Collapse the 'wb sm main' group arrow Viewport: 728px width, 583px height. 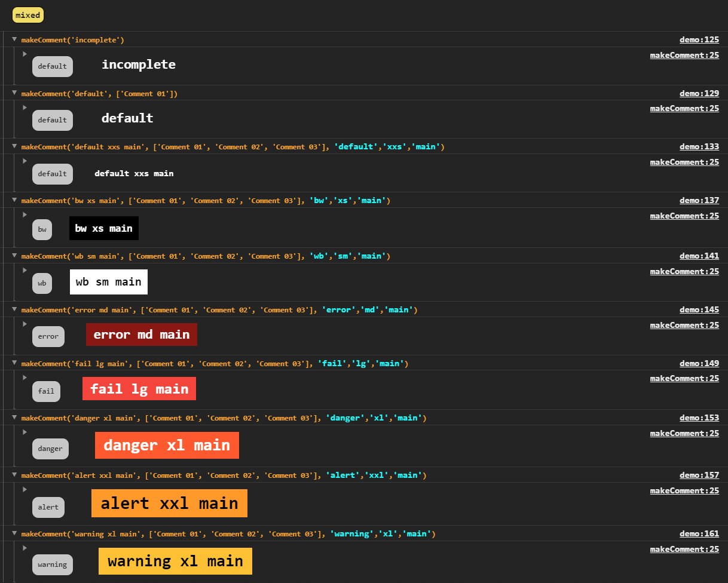click(x=14, y=256)
